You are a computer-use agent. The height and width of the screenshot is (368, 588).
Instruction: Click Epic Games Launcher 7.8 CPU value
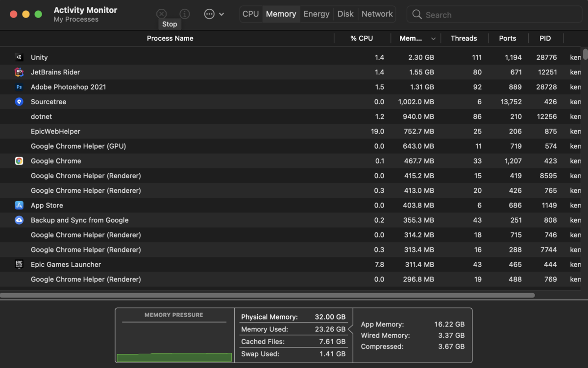[379, 264]
